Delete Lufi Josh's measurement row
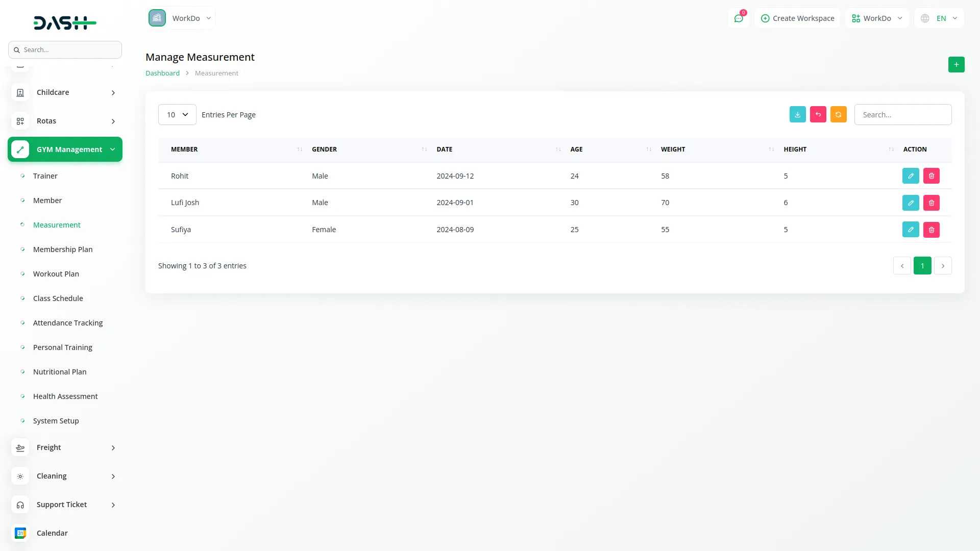Viewport: 980px width, 551px height. (931, 203)
